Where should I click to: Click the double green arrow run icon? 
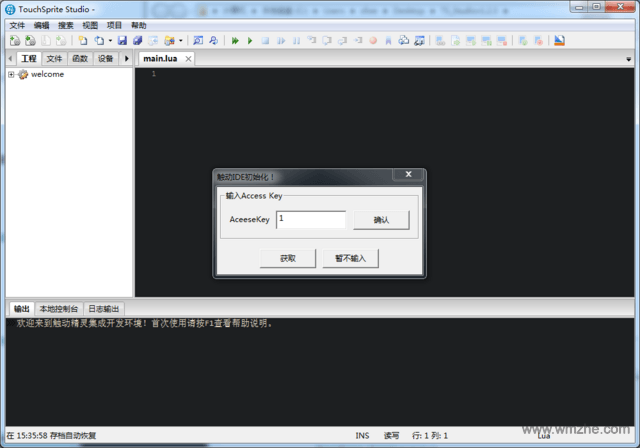tap(235, 40)
